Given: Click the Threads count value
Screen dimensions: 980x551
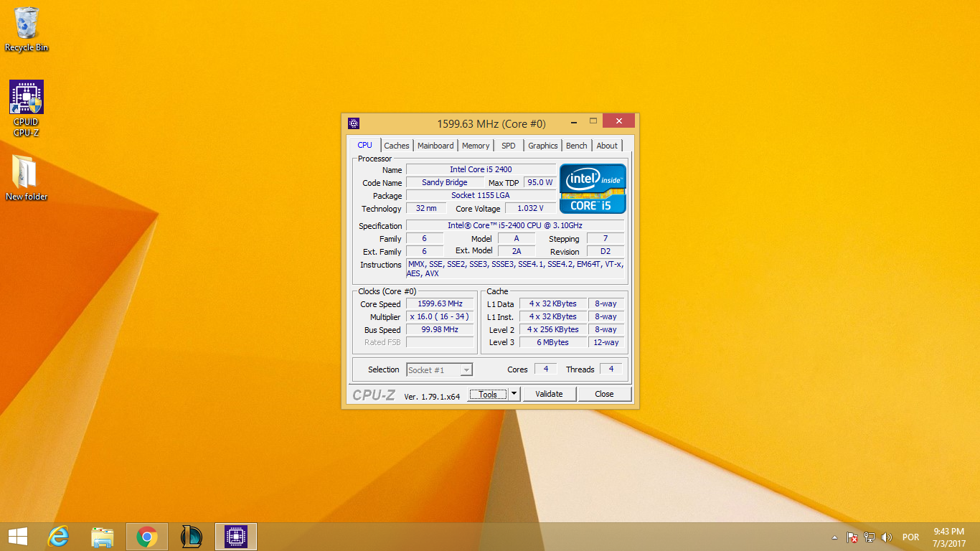Looking at the screenshot, I should coord(611,369).
